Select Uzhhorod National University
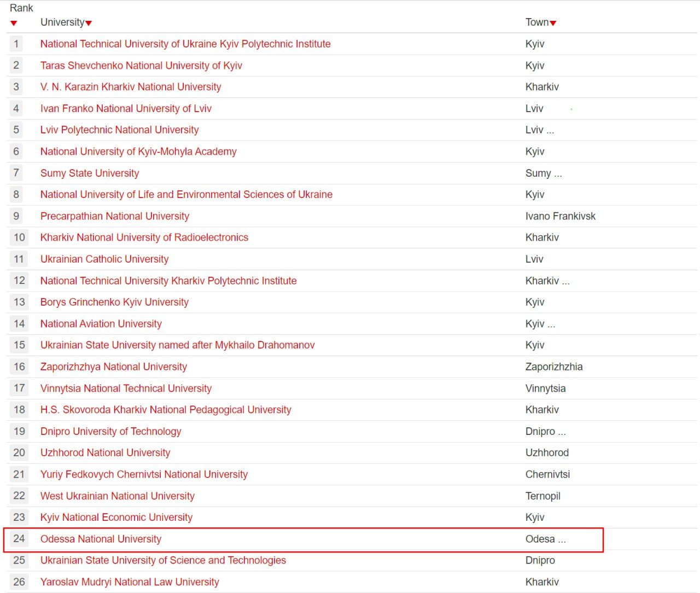 (x=104, y=452)
